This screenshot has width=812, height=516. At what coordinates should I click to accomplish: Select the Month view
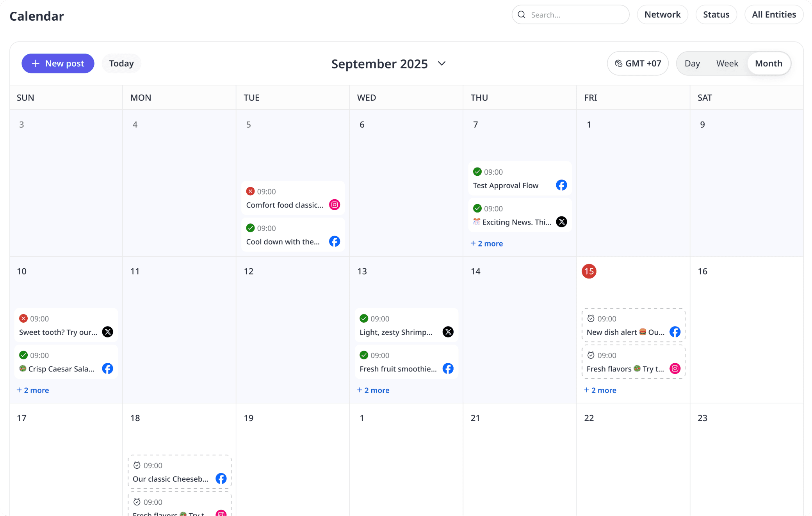pos(768,63)
